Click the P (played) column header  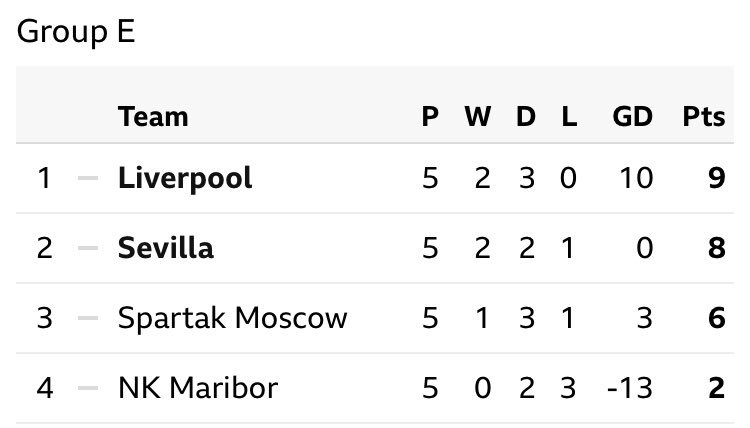point(430,117)
